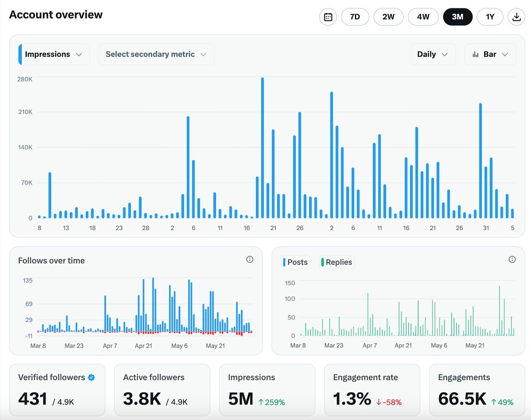Select the 7D time range

(x=355, y=17)
